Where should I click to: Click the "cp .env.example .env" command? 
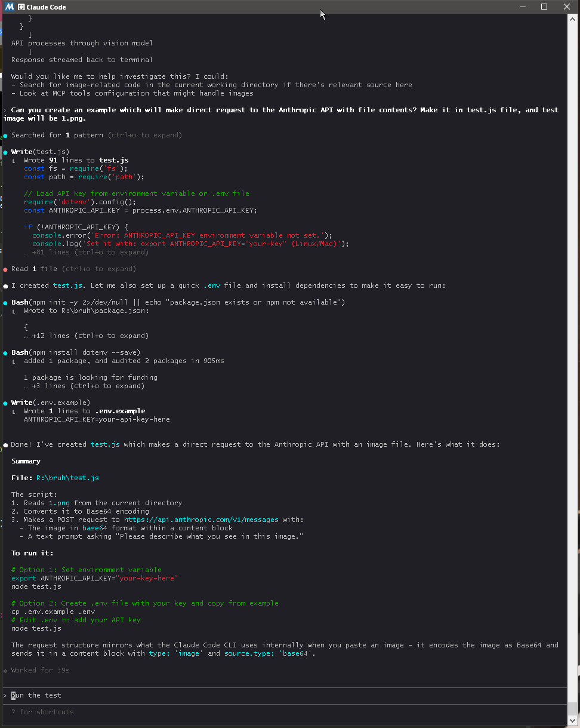tap(53, 612)
